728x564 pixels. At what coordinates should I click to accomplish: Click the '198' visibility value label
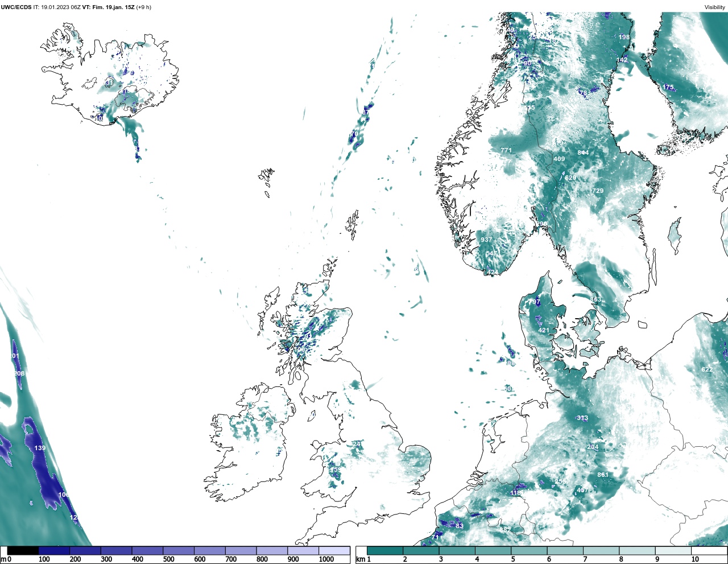624,37
